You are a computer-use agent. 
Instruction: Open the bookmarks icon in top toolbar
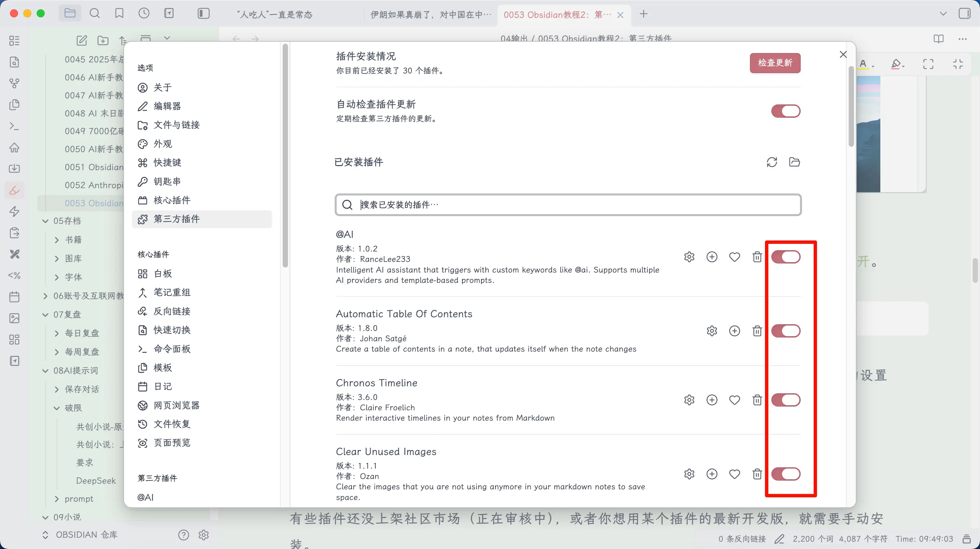point(119,14)
